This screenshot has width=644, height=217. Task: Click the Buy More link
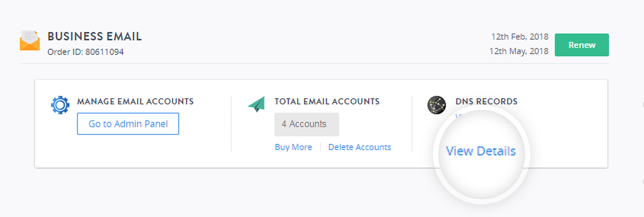coord(293,147)
